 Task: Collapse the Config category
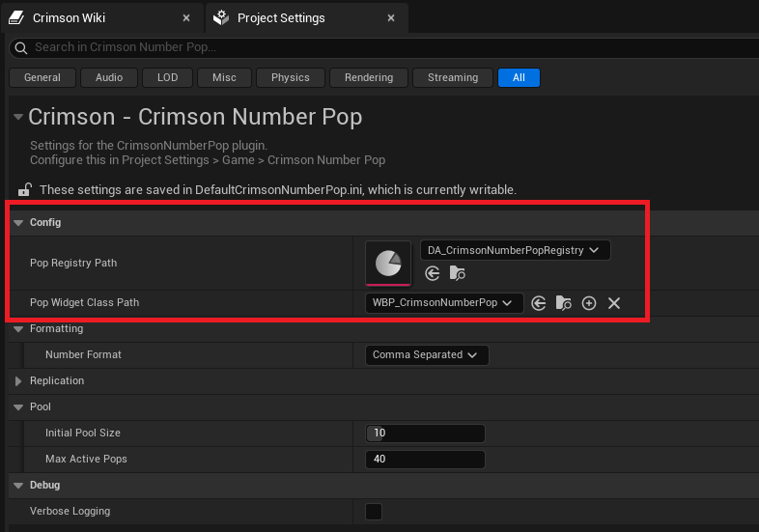pos(18,223)
